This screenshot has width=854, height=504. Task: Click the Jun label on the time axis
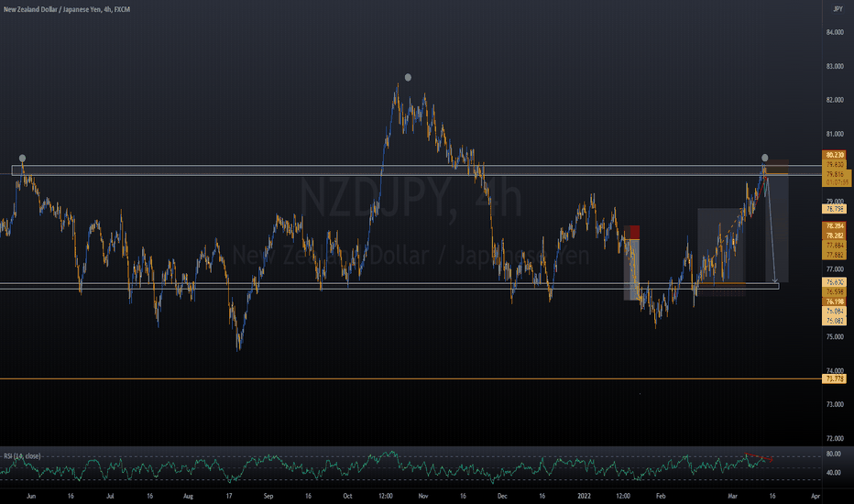(x=31, y=496)
